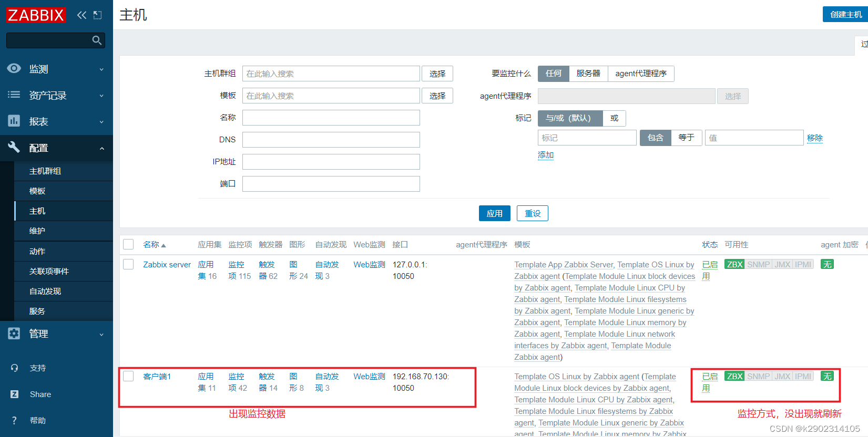Click SNMP badge in Zabbix server row
This screenshot has height=437, width=868.
(758, 264)
